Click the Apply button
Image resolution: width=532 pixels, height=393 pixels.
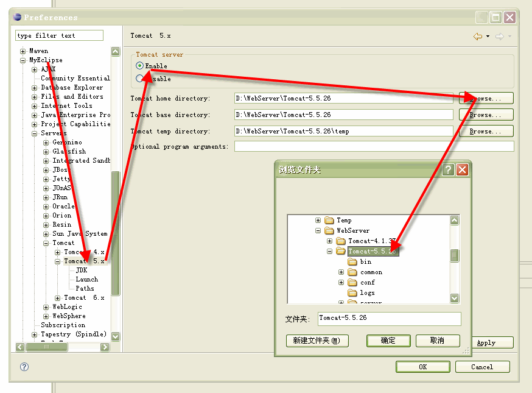tap(492, 342)
